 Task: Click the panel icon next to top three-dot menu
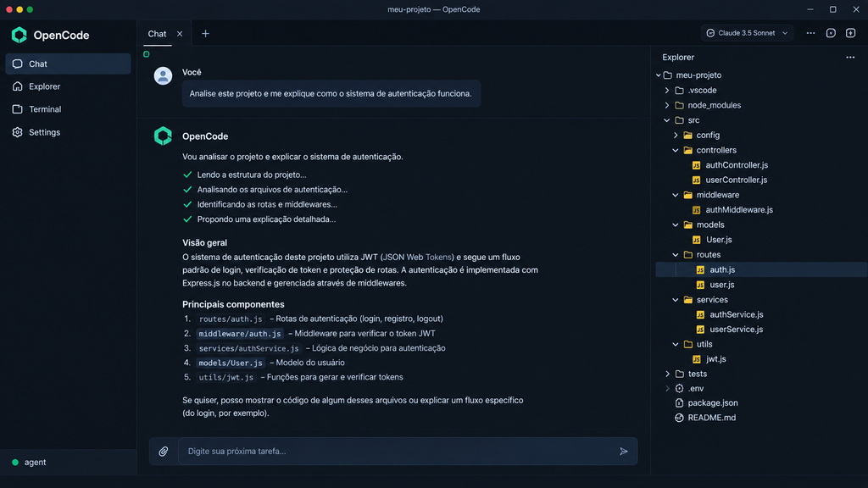click(831, 33)
